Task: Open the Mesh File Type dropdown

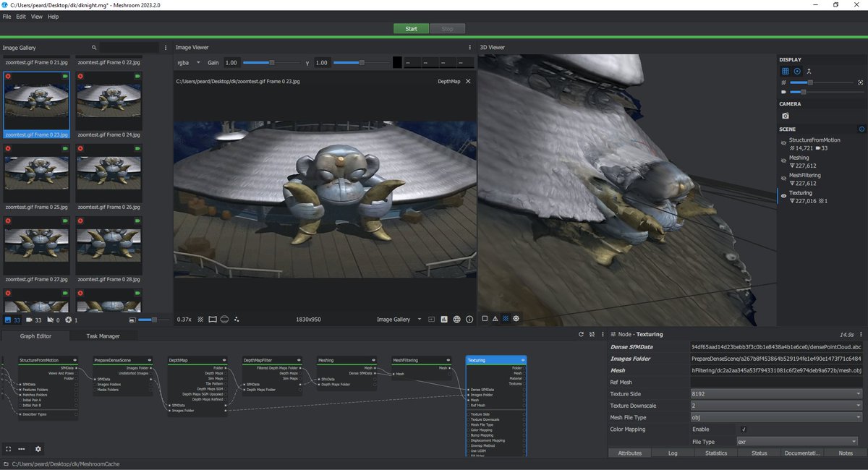Action: coord(776,417)
